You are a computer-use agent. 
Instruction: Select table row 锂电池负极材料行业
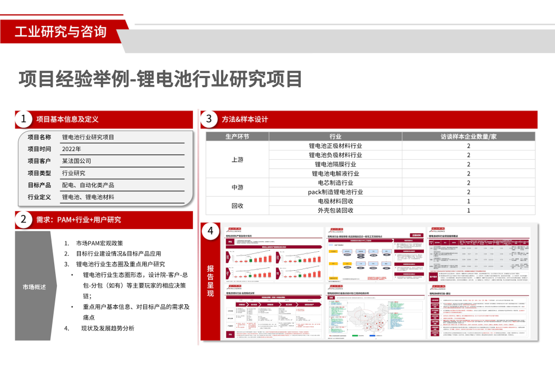(402, 155)
